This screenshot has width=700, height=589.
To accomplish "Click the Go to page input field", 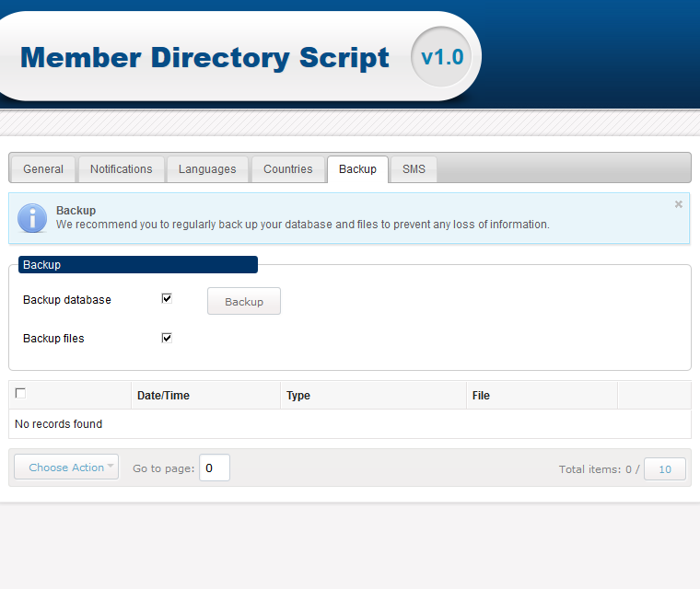I will [x=215, y=468].
